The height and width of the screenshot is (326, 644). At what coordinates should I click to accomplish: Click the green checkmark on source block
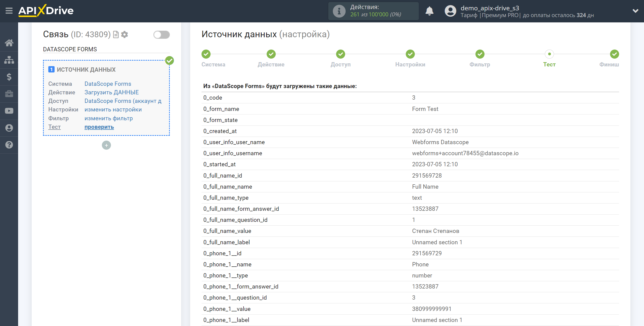[170, 61]
